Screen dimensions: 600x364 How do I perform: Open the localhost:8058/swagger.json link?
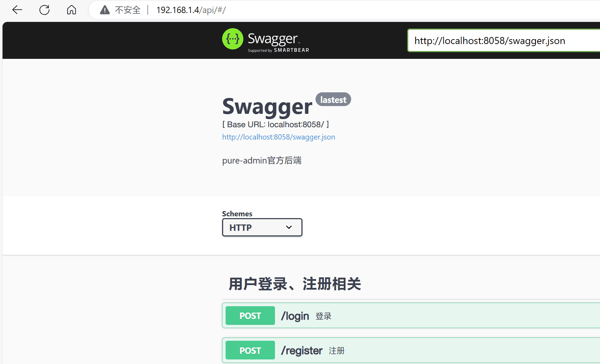(278, 137)
